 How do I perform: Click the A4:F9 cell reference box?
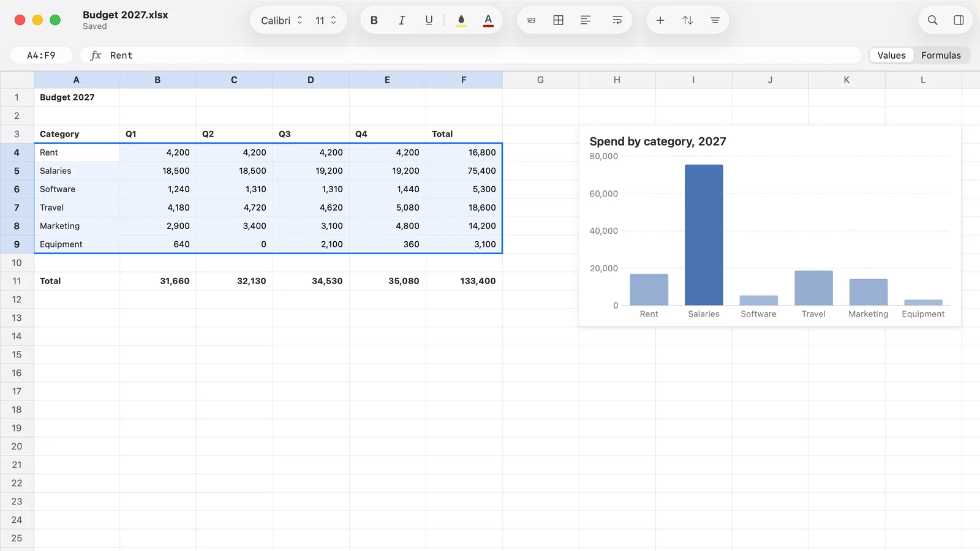coord(41,55)
